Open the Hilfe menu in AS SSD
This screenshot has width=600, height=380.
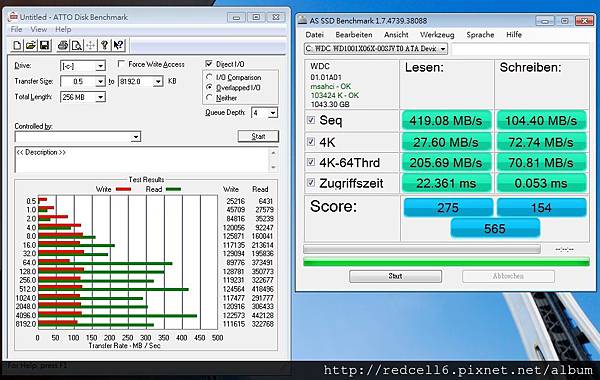pos(514,35)
